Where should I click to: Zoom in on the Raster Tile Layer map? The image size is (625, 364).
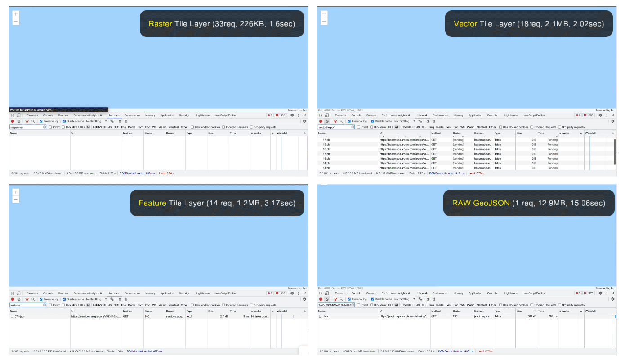click(x=16, y=14)
